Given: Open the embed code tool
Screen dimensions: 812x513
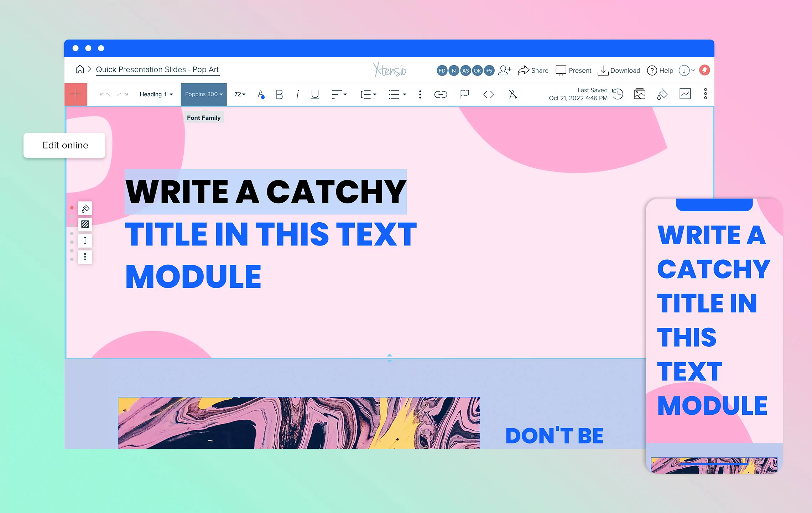Looking at the screenshot, I should click(488, 94).
